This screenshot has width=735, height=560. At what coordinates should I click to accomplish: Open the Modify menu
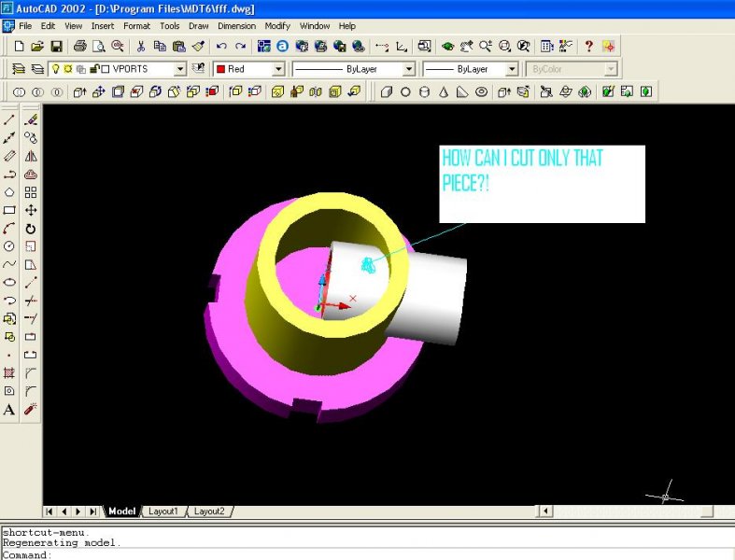click(x=277, y=26)
